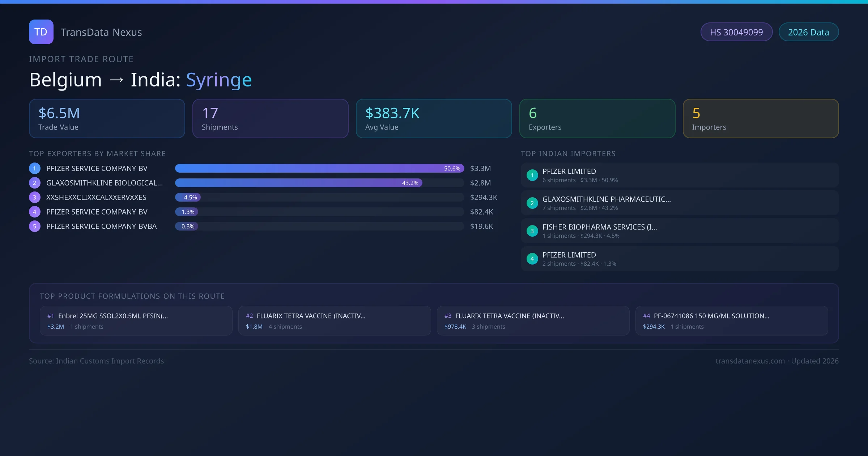Click green rank 4 importer badge

coord(532,259)
